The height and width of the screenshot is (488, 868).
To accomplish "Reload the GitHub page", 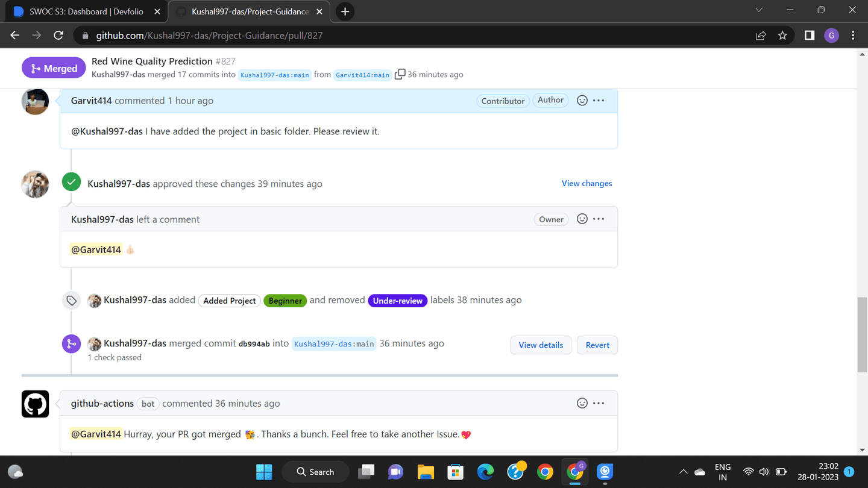I will pos(58,36).
